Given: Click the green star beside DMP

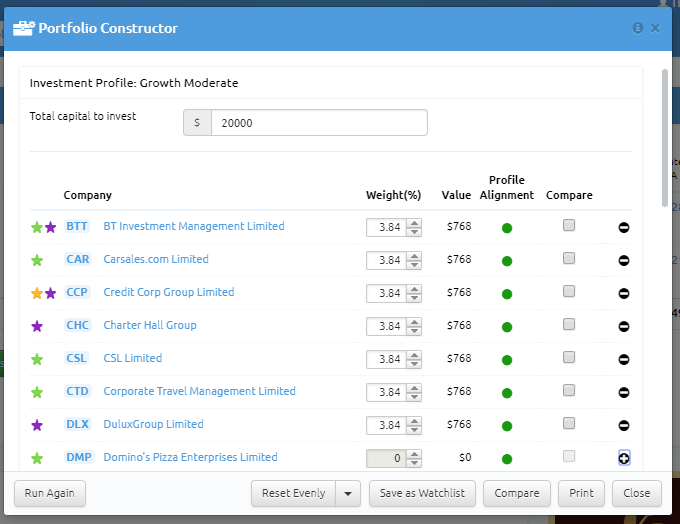Looking at the screenshot, I should pyautogui.click(x=37, y=458).
